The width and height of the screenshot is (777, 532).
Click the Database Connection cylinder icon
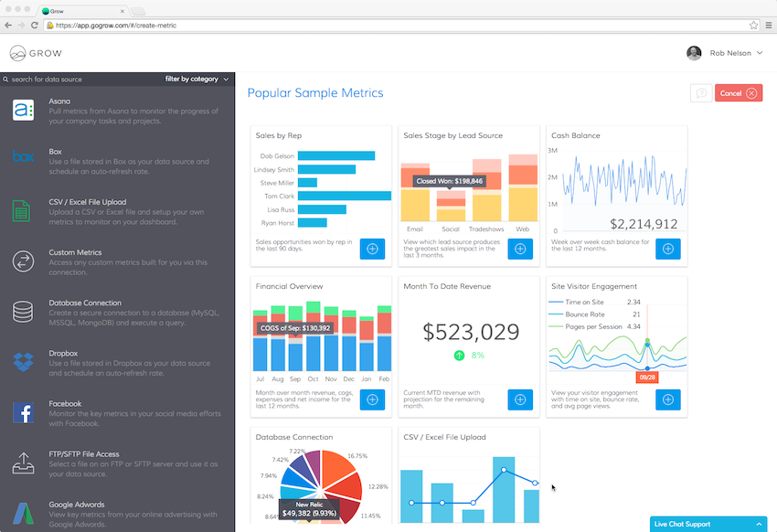click(x=23, y=312)
